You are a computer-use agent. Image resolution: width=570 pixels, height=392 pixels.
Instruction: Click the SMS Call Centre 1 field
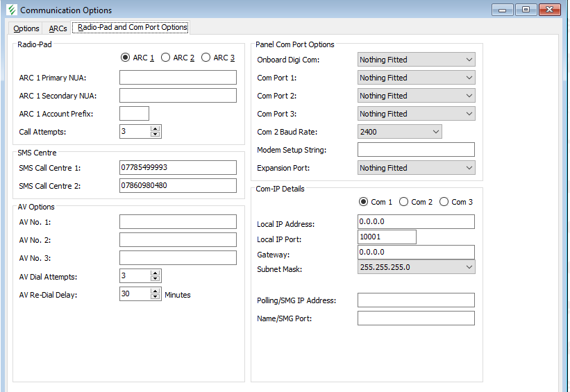coord(178,167)
